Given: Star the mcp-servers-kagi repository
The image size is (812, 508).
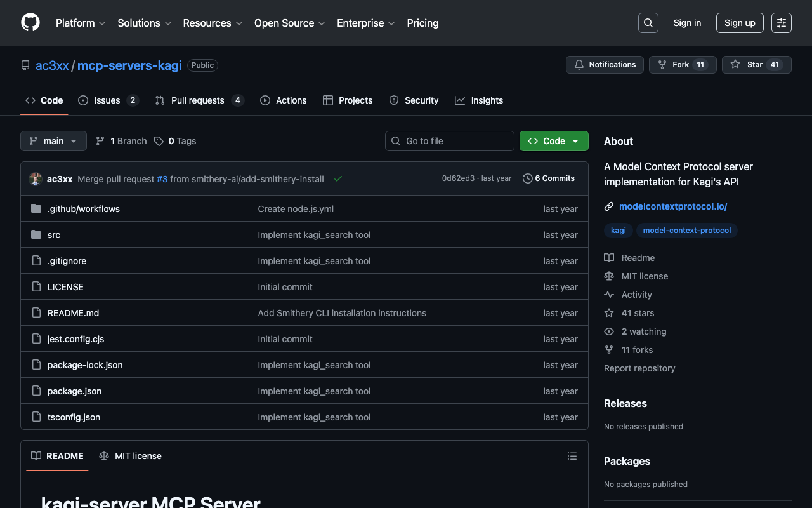Looking at the screenshot, I should pyautogui.click(x=747, y=65).
